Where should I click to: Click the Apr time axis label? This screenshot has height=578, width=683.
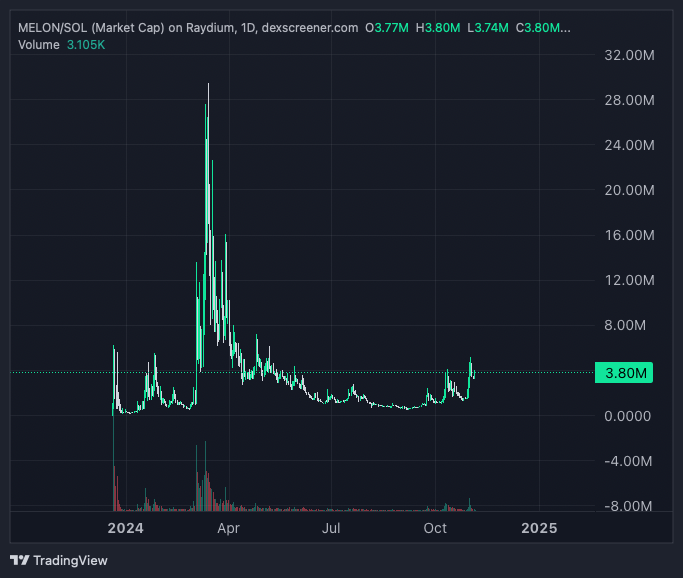(229, 528)
